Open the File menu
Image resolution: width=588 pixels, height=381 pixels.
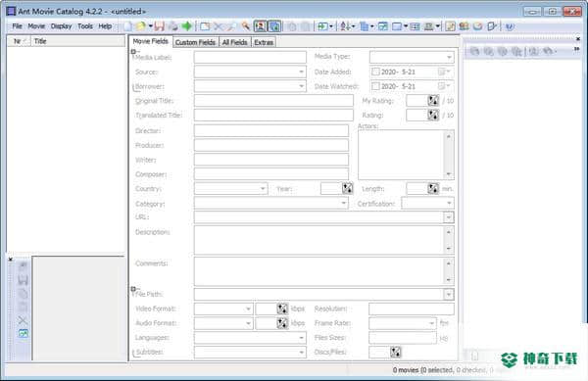(x=17, y=26)
